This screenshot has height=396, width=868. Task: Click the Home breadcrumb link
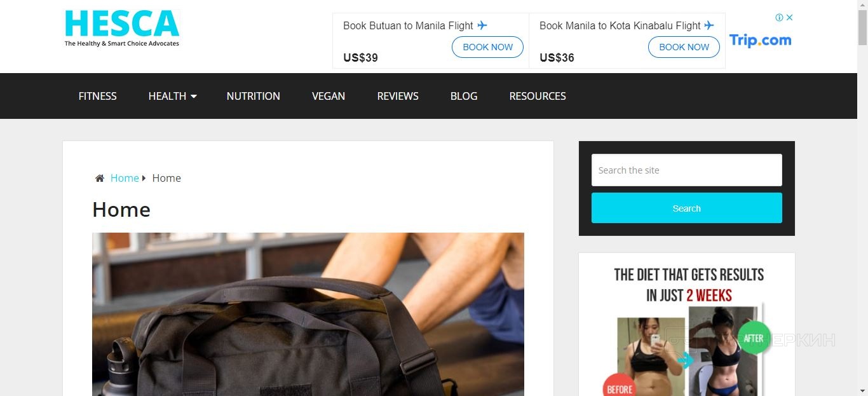125,178
